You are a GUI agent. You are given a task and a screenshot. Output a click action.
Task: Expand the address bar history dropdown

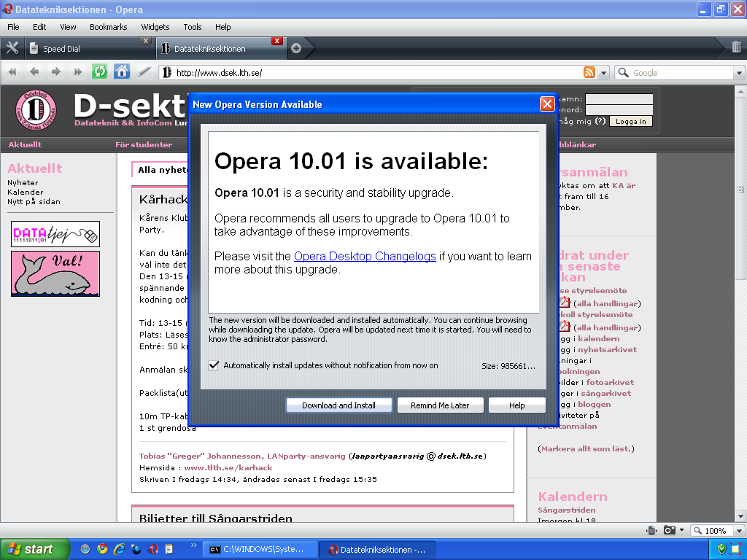(x=603, y=73)
